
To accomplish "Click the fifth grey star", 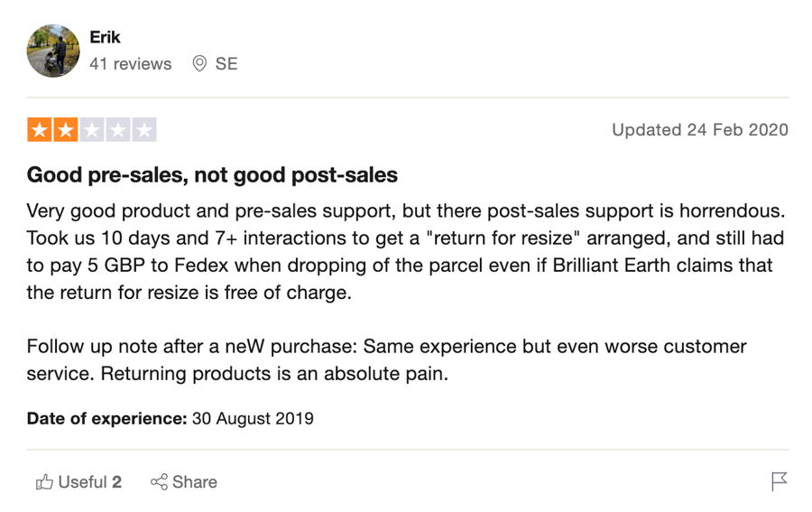I will (x=144, y=129).
